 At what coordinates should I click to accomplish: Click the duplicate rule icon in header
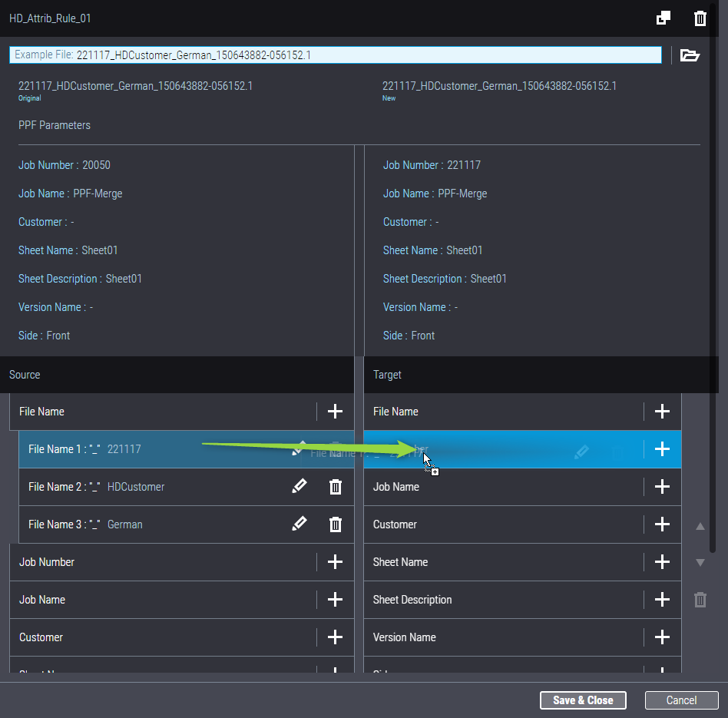click(663, 18)
